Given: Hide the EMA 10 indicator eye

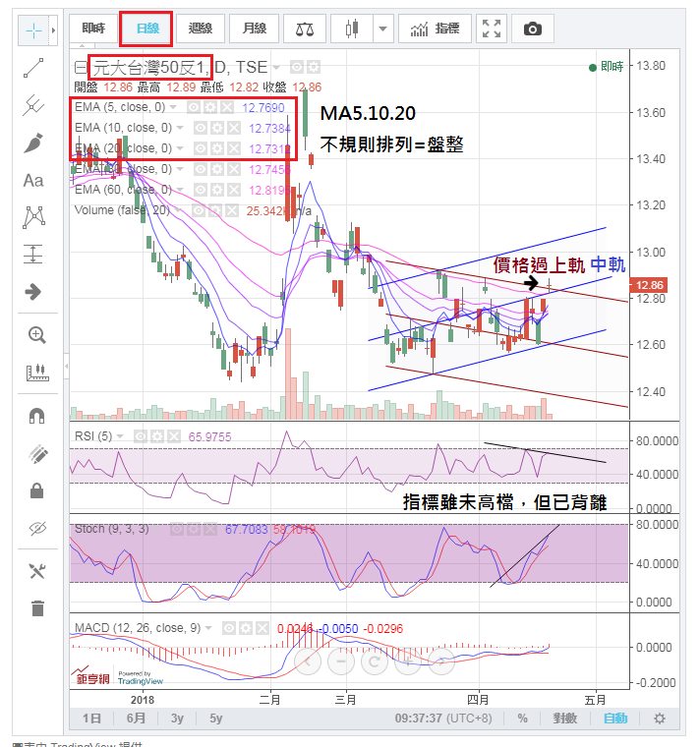Looking at the screenshot, I should (201, 128).
